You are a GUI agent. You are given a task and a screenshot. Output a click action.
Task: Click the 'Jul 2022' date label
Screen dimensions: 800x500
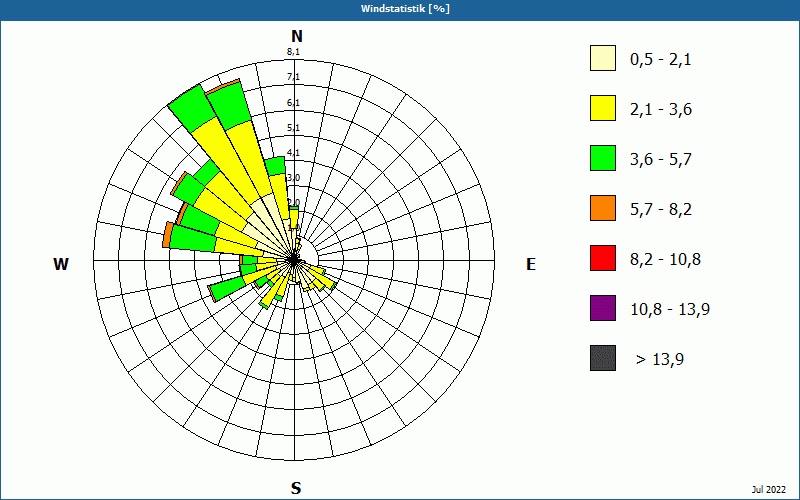coord(769,490)
